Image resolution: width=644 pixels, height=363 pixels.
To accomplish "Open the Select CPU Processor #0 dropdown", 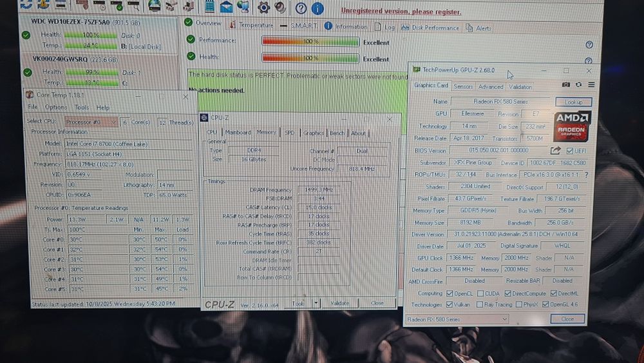I will pos(91,122).
